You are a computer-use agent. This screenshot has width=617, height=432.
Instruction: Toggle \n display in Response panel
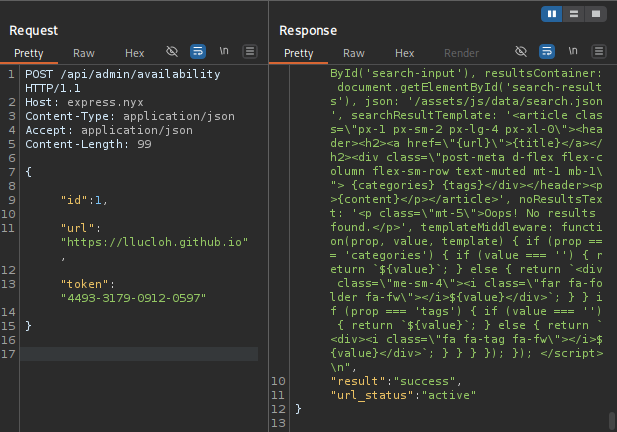573,51
